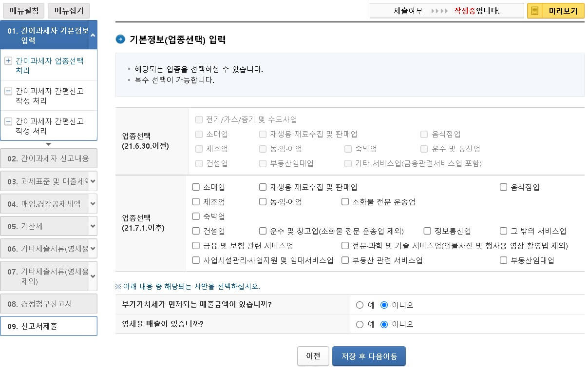Viewport: 588px width, 374px height.
Task: Enable the 음식점업 checkbox
Action: (503, 187)
